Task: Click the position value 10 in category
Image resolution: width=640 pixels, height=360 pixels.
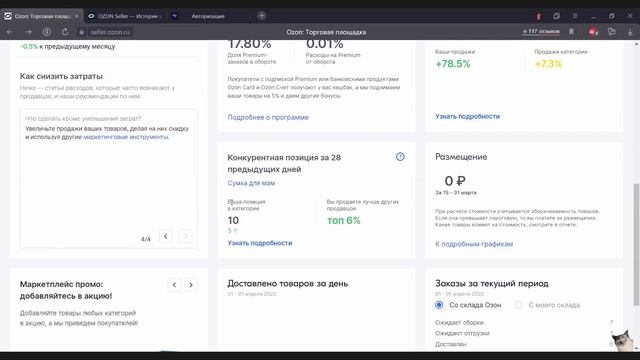Action: pos(233,220)
